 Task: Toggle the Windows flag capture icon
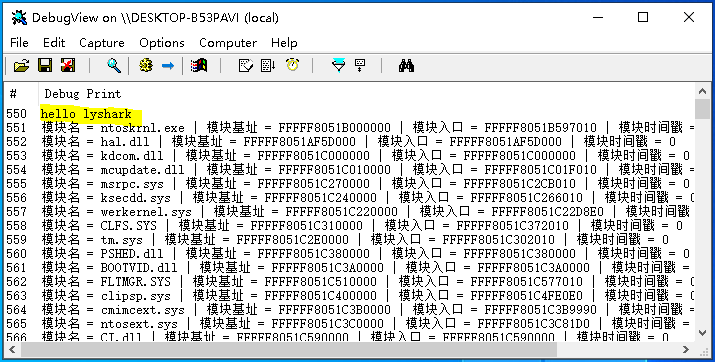click(x=199, y=66)
